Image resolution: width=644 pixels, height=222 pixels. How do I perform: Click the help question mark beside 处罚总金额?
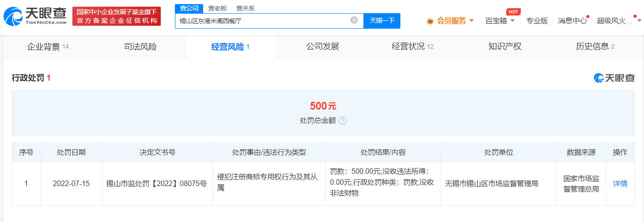pos(342,121)
